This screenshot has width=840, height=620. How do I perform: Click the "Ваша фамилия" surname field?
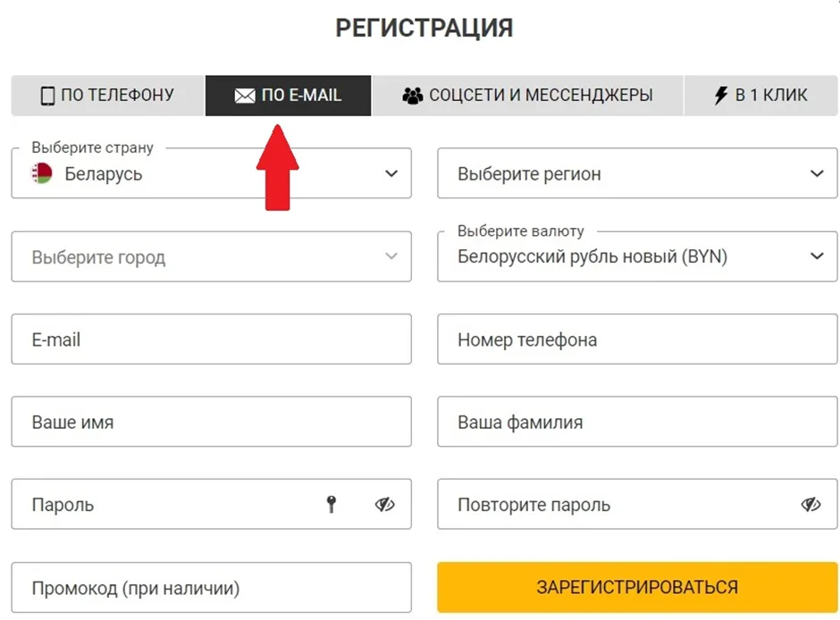pos(634,421)
